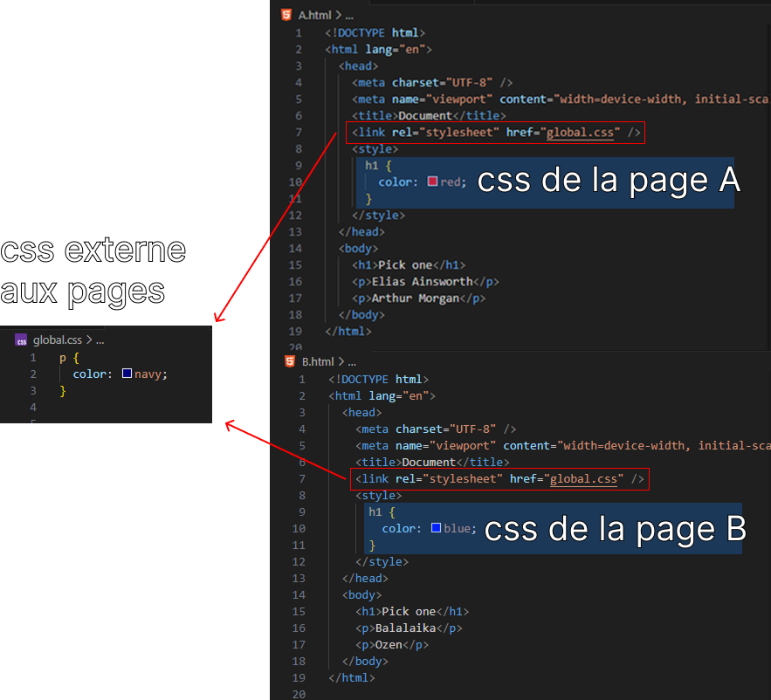Expand the breadcrumb ellipsis after global.css
771x700 pixels.
[100, 340]
